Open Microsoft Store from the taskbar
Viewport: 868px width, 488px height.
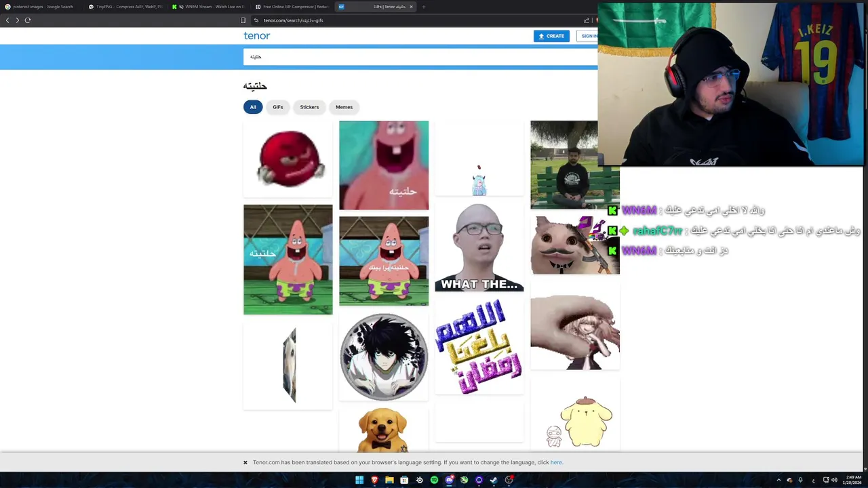pos(404,480)
